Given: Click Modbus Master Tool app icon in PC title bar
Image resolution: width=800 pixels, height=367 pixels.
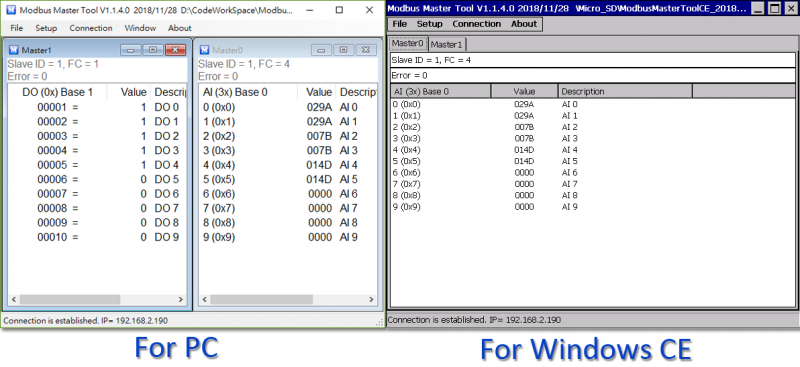Looking at the screenshot, I should [x=11, y=10].
